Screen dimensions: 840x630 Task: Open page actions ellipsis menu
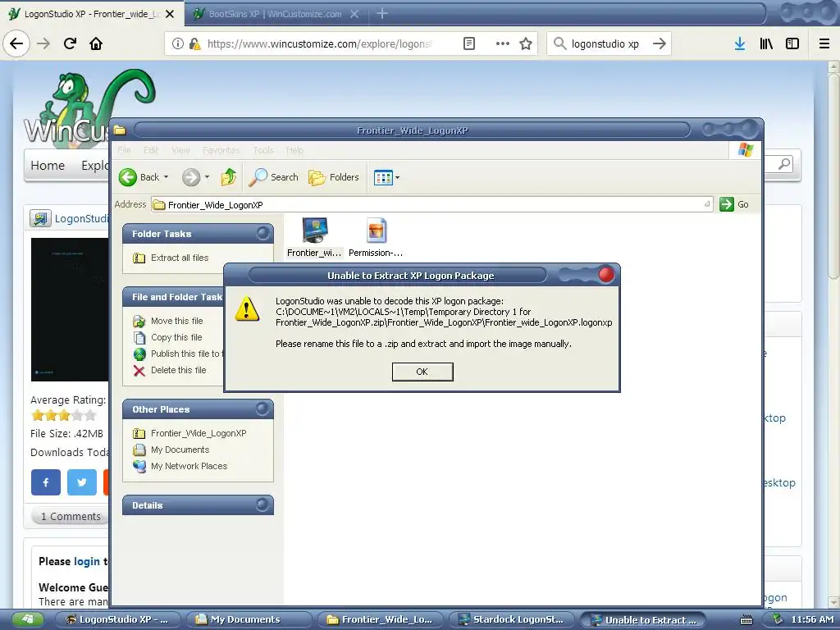pyautogui.click(x=503, y=43)
